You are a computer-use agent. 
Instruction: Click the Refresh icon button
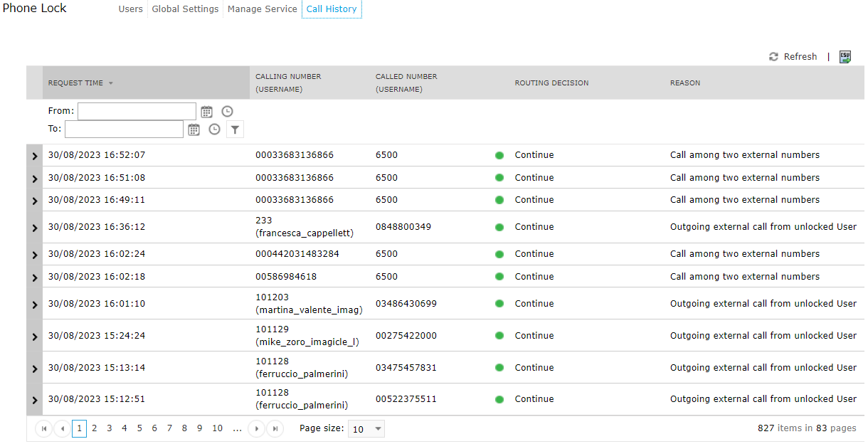click(x=773, y=57)
